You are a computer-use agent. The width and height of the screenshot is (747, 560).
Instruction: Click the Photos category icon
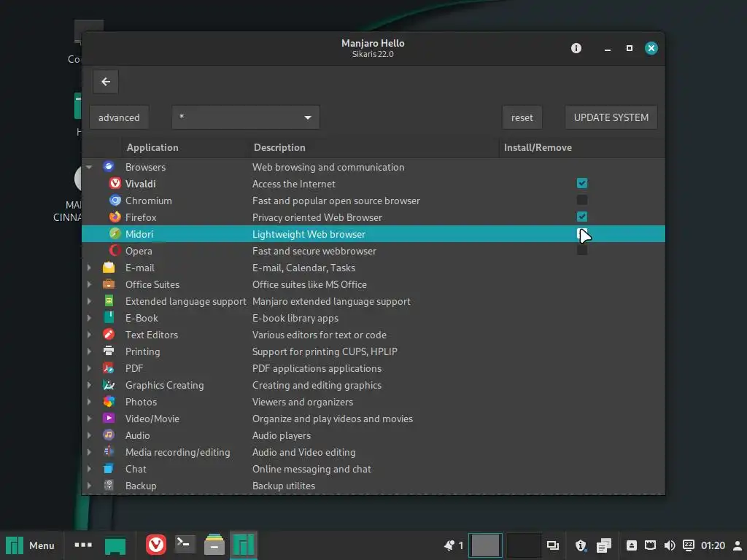point(109,402)
